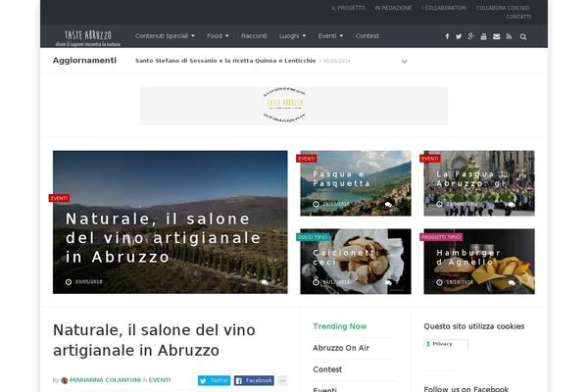This screenshot has width=588, height=392.
Task: Go to Il Progetto page
Action: click(348, 8)
